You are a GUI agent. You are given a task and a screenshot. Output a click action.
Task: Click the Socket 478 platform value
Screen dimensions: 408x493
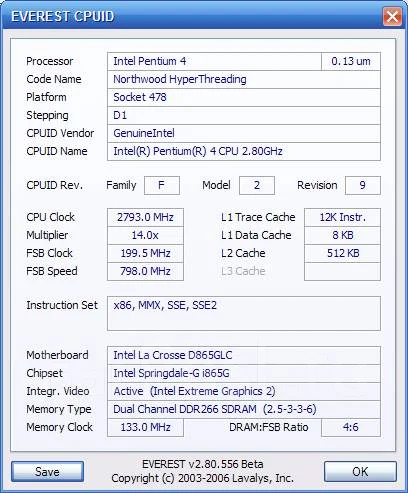[244, 97]
